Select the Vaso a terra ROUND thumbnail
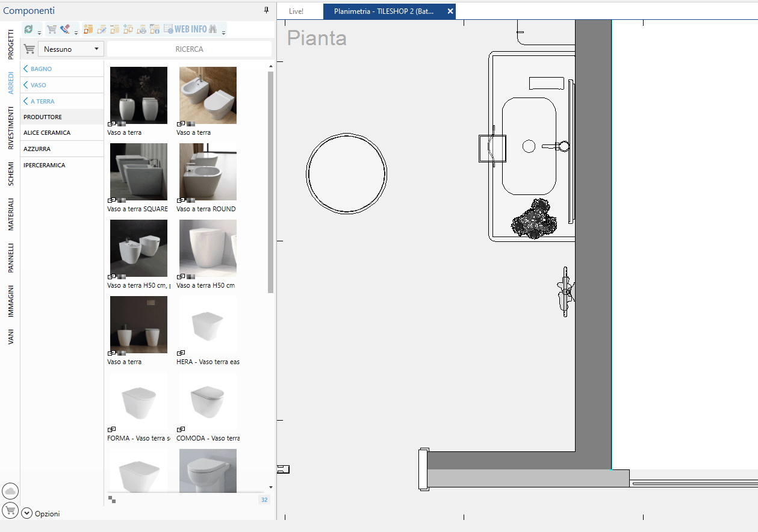 tap(208, 172)
